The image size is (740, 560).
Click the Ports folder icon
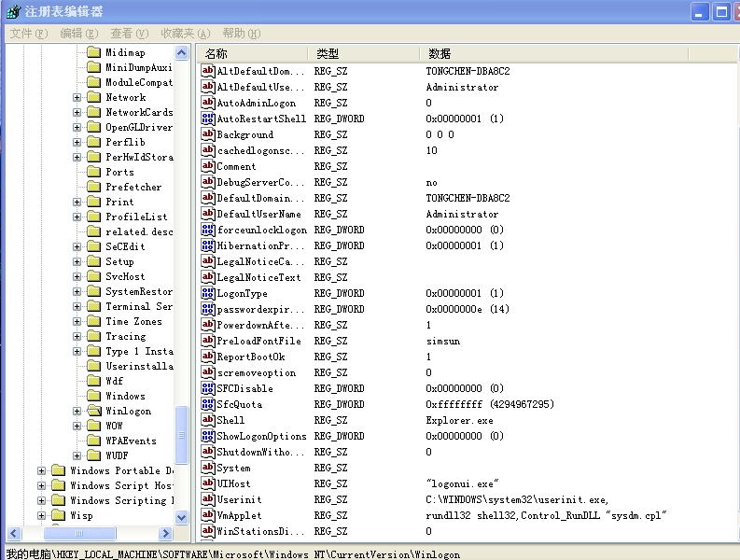click(94, 172)
